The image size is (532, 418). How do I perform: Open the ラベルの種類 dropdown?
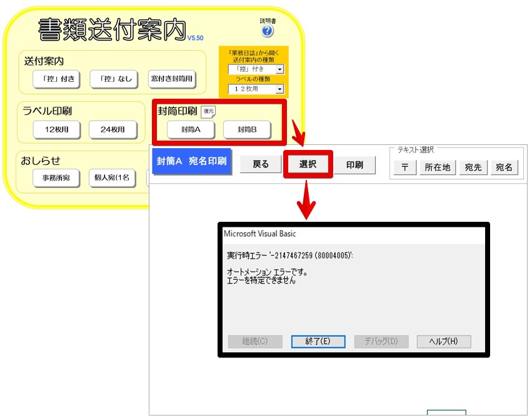coord(256,89)
